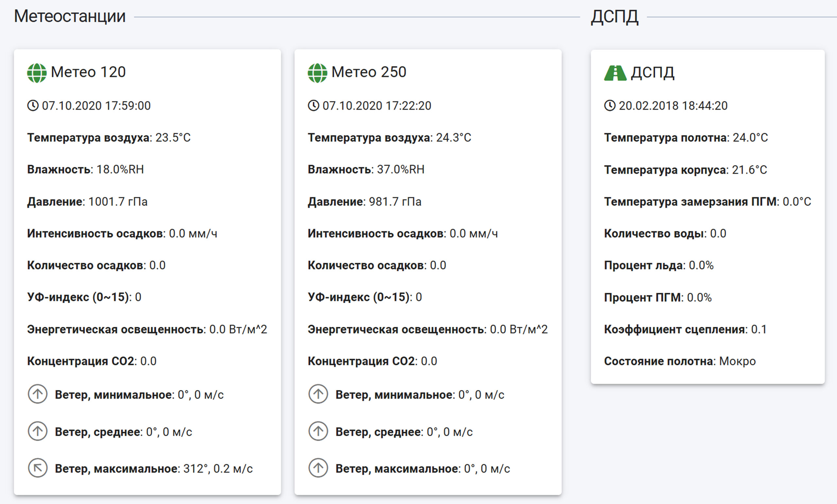Open the Метео 120 card title
Image resolution: width=837 pixels, height=504 pixels.
pos(88,72)
